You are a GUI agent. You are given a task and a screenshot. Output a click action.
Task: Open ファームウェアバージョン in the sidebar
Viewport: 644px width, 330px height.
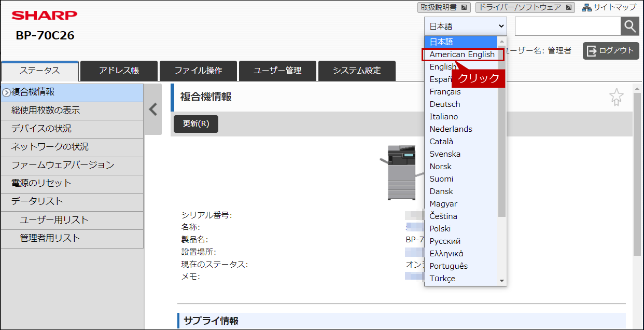(x=72, y=165)
